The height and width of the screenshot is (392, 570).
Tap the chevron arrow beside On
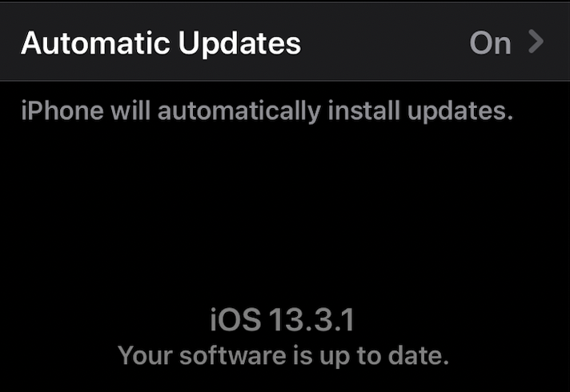point(536,42)
